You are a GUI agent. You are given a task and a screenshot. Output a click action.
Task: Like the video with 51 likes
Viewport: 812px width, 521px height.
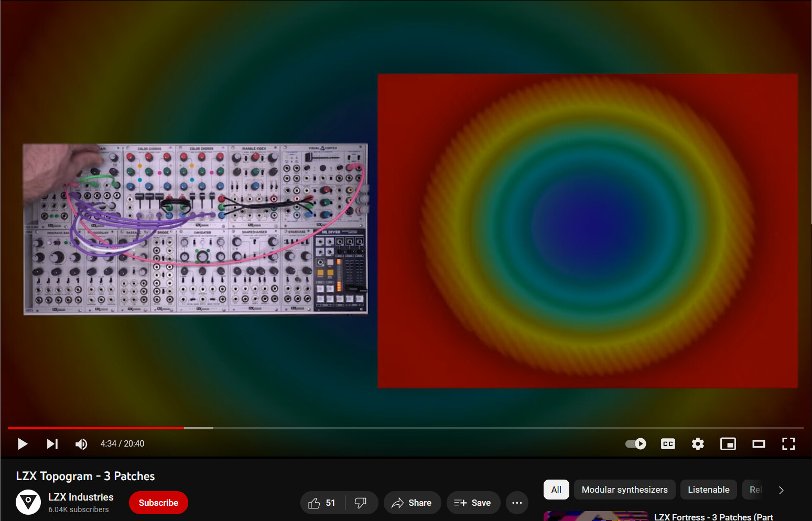pyautogui.click(x=322, y=503)
